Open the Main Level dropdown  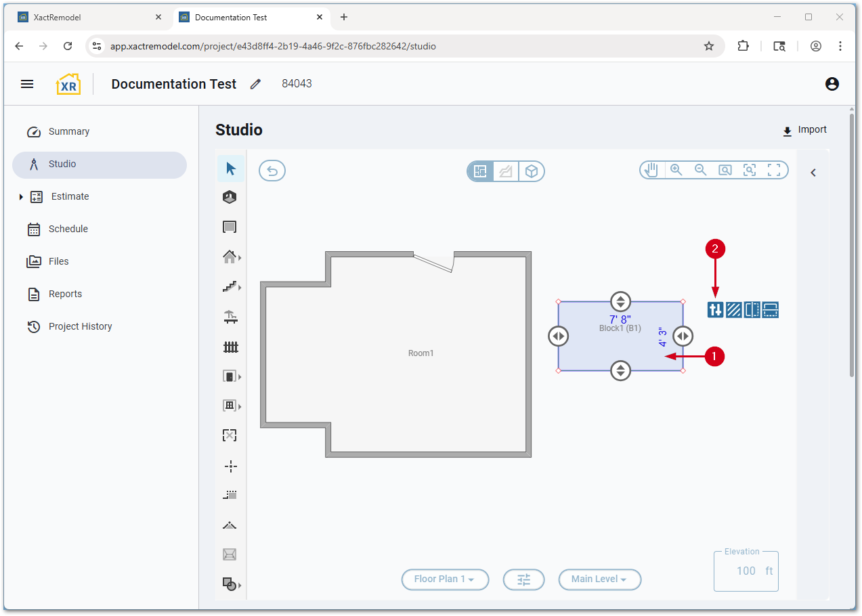(x=599, y=579)
